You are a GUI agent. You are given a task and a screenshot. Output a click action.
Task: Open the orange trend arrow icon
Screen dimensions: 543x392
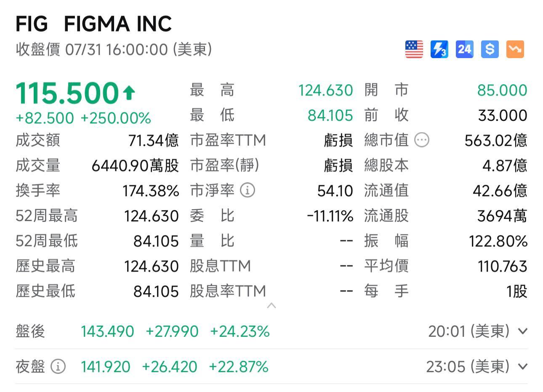(514, 49)
